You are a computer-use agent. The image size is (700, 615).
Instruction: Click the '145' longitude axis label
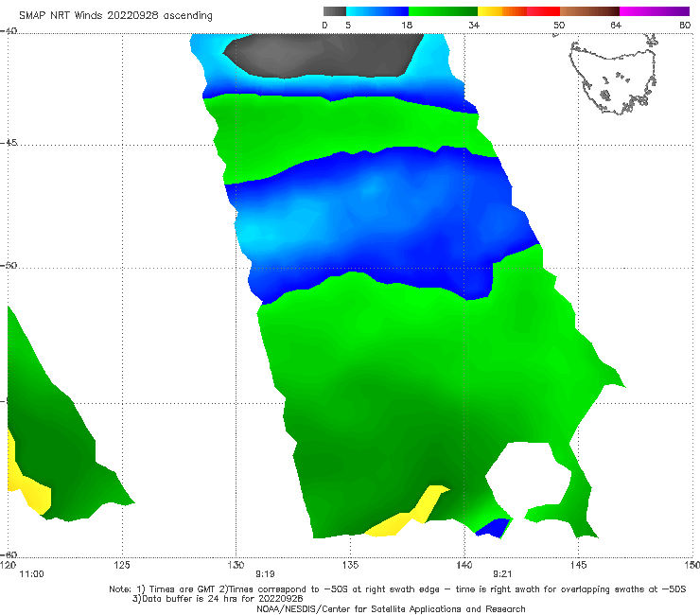[578, 565]
